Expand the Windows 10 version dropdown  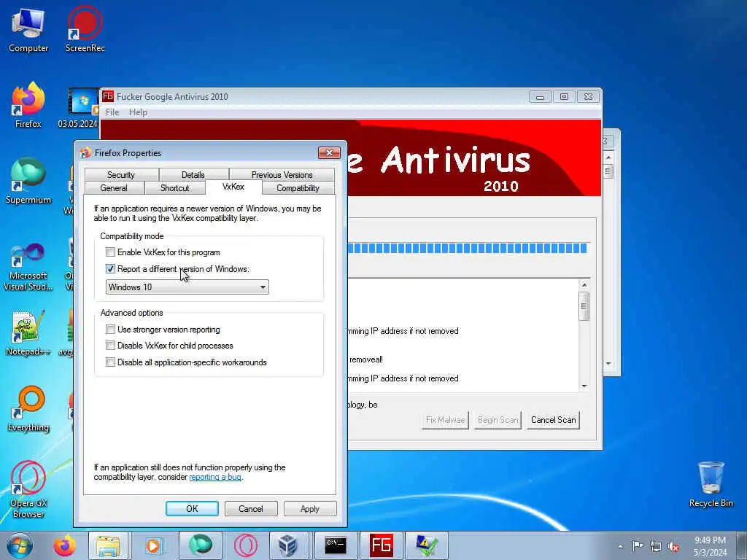187,287
